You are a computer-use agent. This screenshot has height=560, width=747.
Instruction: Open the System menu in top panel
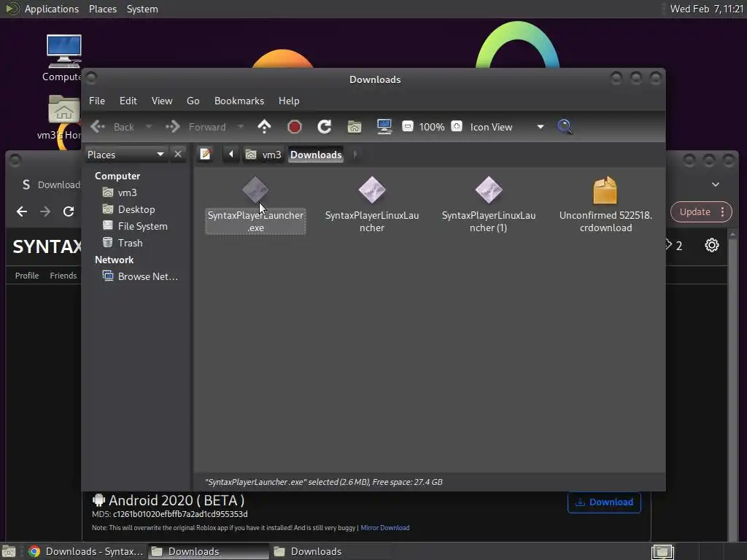[x=142, y=9]
